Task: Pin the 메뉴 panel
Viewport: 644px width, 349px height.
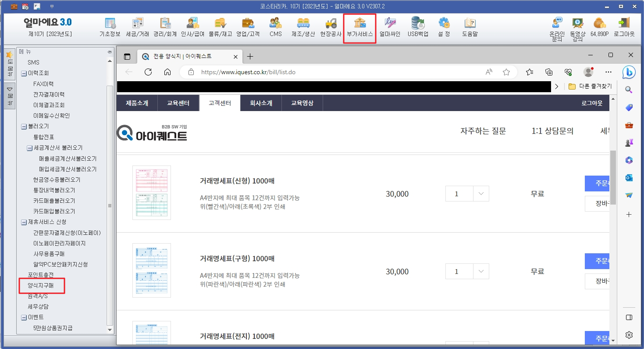Action: pos(110,52)
